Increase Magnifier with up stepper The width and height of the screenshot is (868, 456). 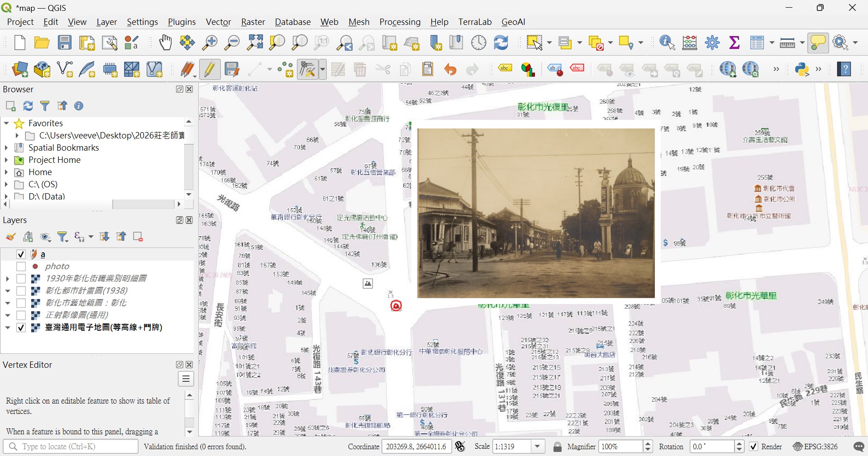pos(648,444)
